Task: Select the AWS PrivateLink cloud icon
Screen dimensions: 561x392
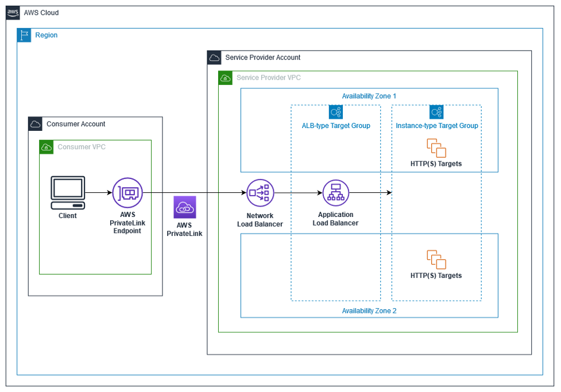Action: pyautogui.click(x=184, y=207)
